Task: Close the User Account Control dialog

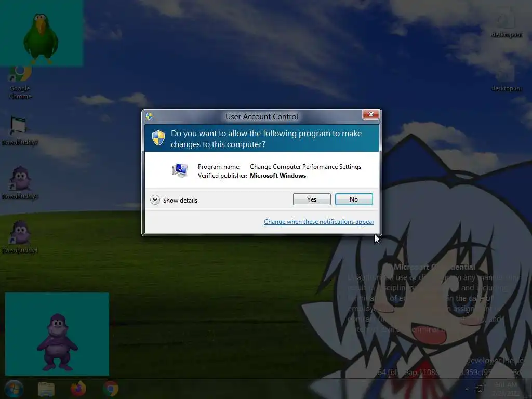Action: (370, 114)
